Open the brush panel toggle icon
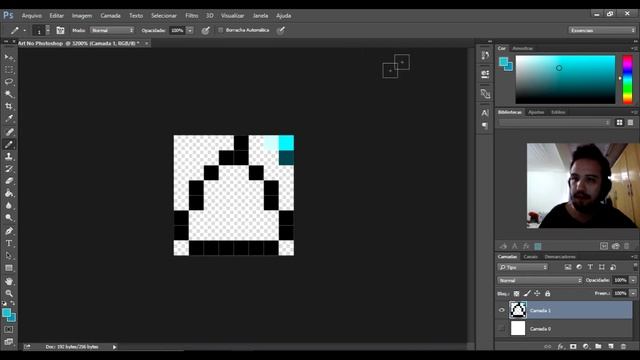 point(60,30)
